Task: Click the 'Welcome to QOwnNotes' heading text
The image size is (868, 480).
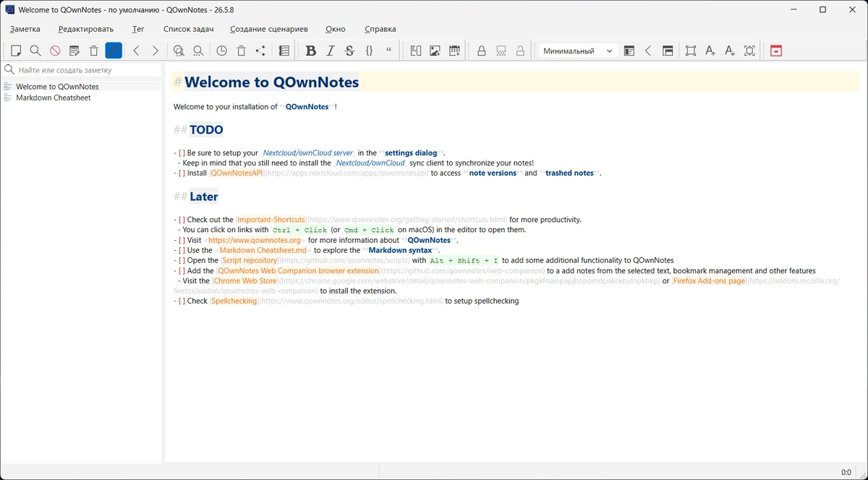Action: point(271,82)
